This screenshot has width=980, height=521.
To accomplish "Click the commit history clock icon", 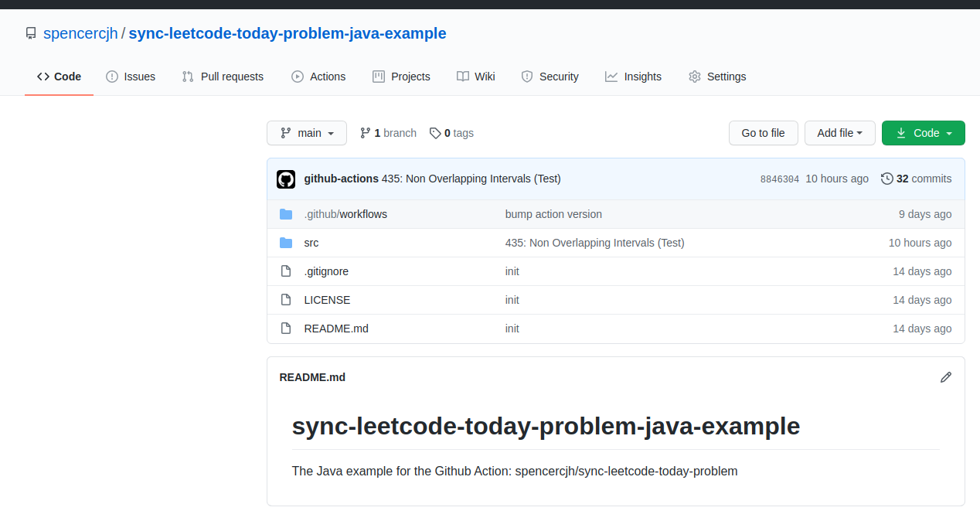I will click(886, 179).
